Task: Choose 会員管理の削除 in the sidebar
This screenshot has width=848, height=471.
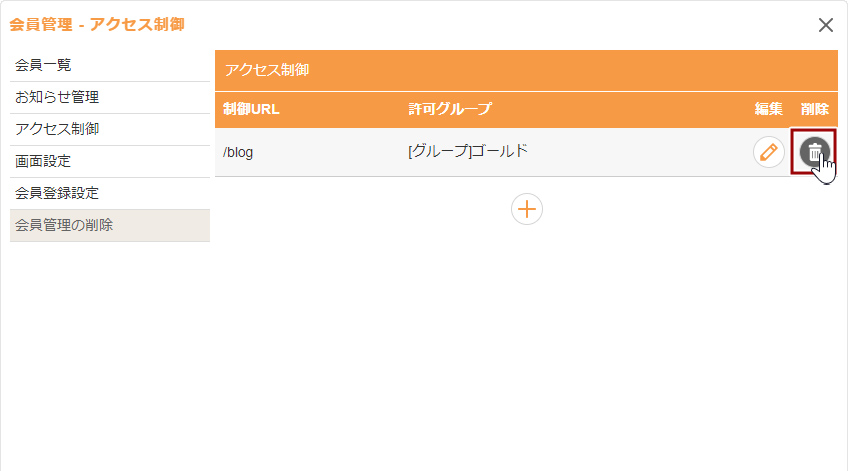Action: (110, 225)
